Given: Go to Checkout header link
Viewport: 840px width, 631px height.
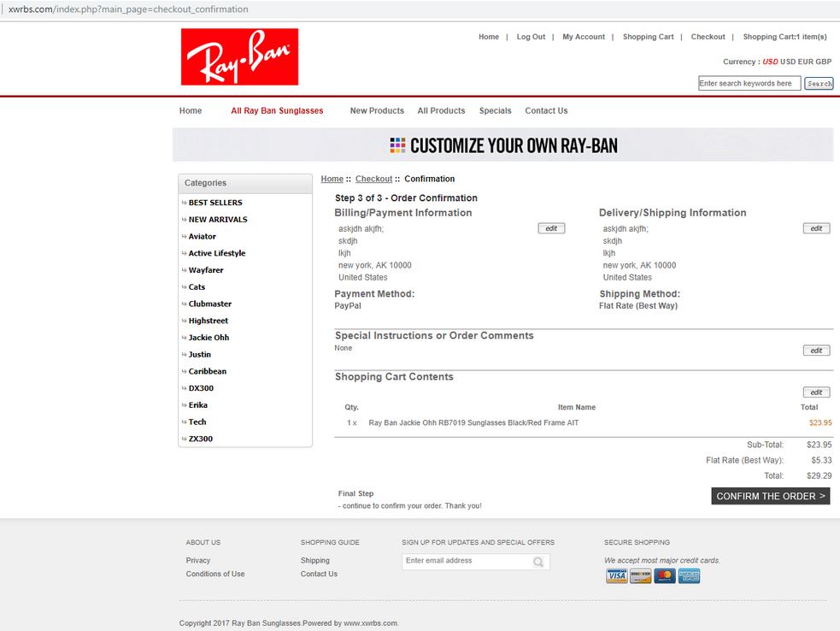Looking at the screenshot, I should pyautogui.click(x=708, y=37).
